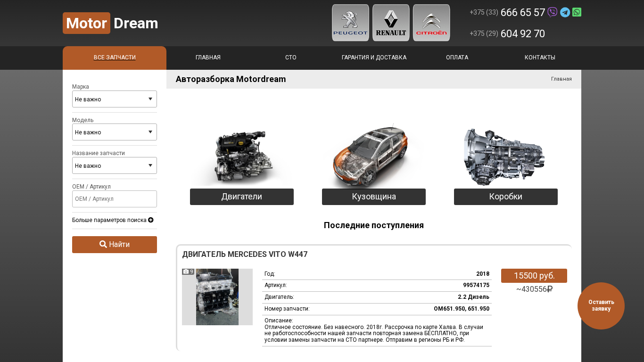Click the year value 2018

pos(483,274)
